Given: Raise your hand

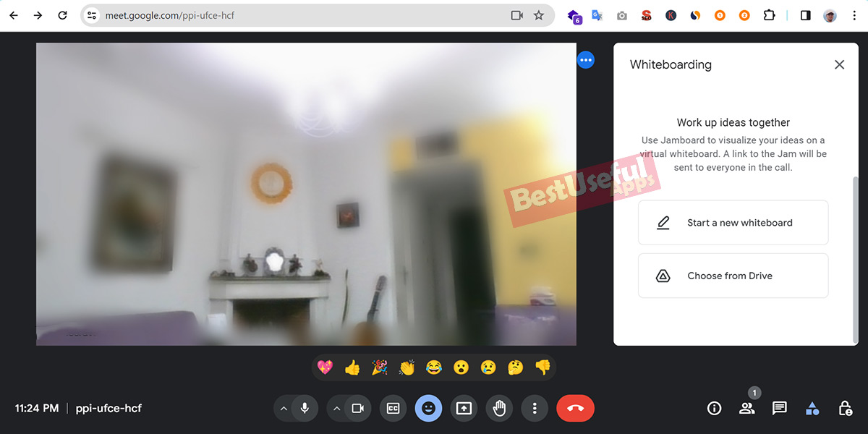Looking at the screenshot, I should coord(499,408).
